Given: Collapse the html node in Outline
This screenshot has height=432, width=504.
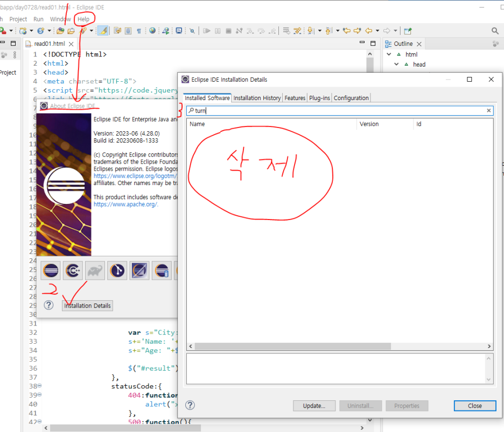Looking at the screenshot, I should 389,54.
